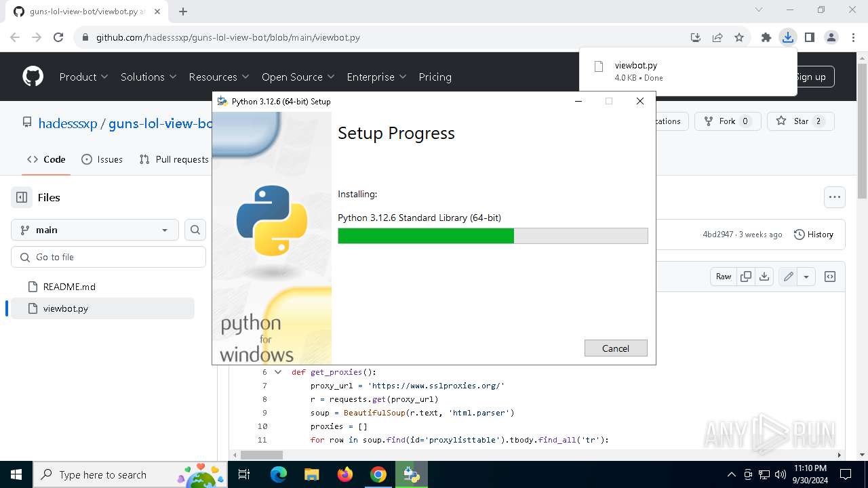Image resolution: width=868 pixels, height=488 pixels.
Task: Click the install app icon in address bar
Action: click(x=696, y=37)
